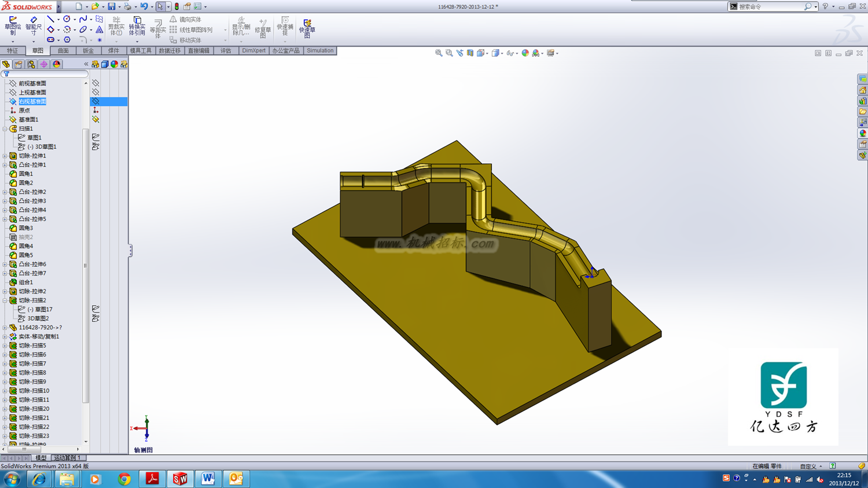Select (-) 草图17 sketch item
The width and height of the screenshot is (868, 488).
(x=40, y=310)
